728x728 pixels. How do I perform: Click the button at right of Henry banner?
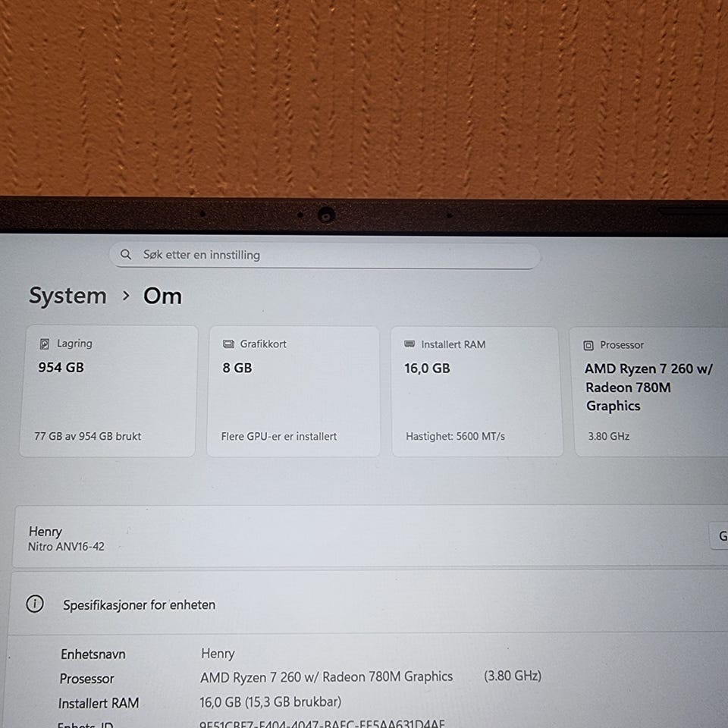(x=719, y=536)
